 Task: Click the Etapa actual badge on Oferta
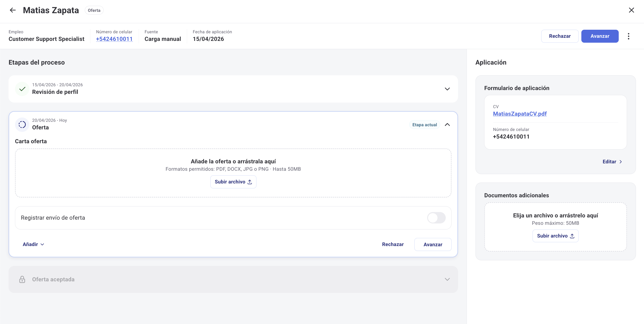tap(424, 124)
